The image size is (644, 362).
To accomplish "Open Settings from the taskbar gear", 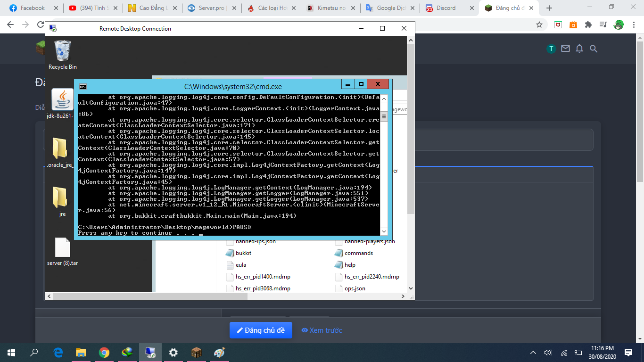I will [173, 353].
